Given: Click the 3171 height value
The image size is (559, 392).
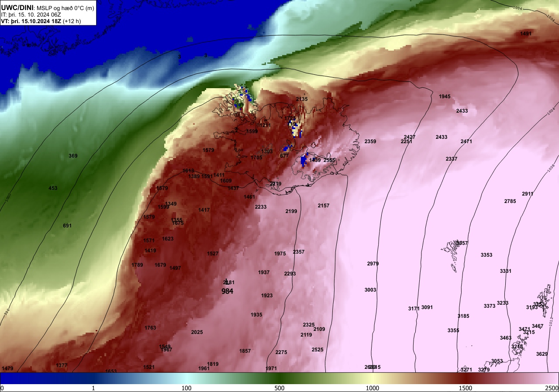Looking at the screenshot, I should (414, 309).
